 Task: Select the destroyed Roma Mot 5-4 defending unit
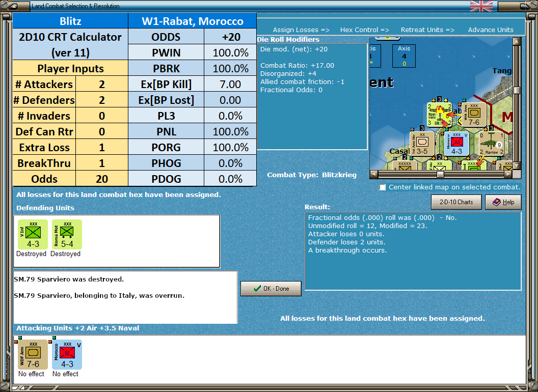click(67, 235)
